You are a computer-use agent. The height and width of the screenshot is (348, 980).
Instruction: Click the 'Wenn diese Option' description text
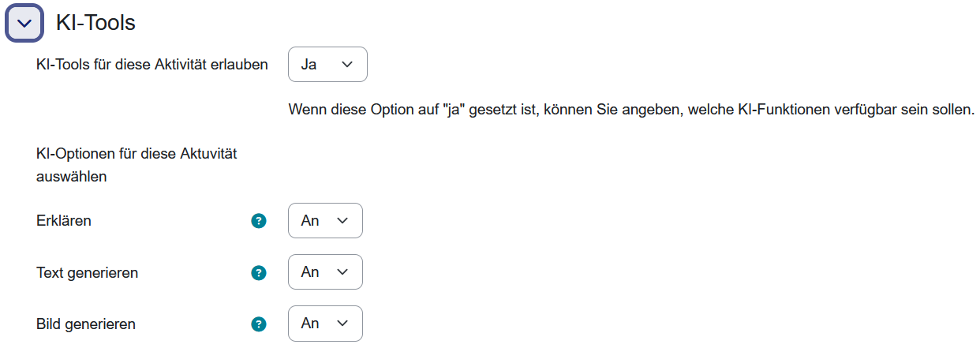[631, 110]
